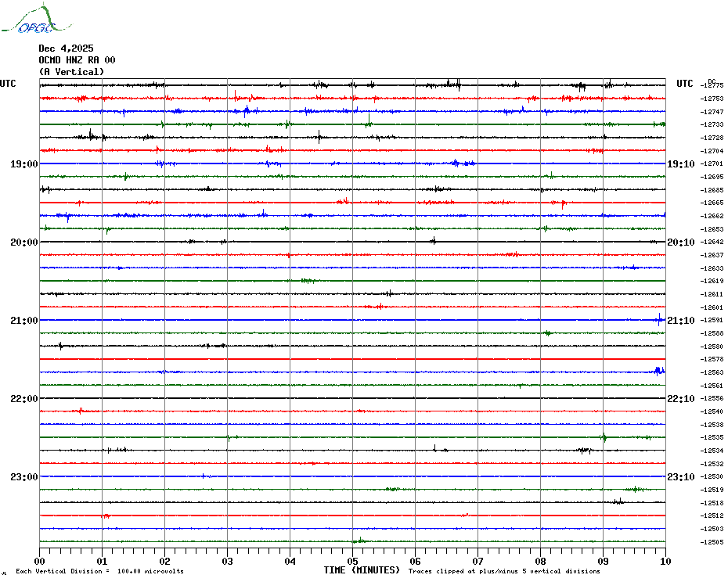Image resolution: width=728 pixels, height=582 pixels.
Task: Select the 20:00 time marker on the left
Action: click(x=23, y=242)
